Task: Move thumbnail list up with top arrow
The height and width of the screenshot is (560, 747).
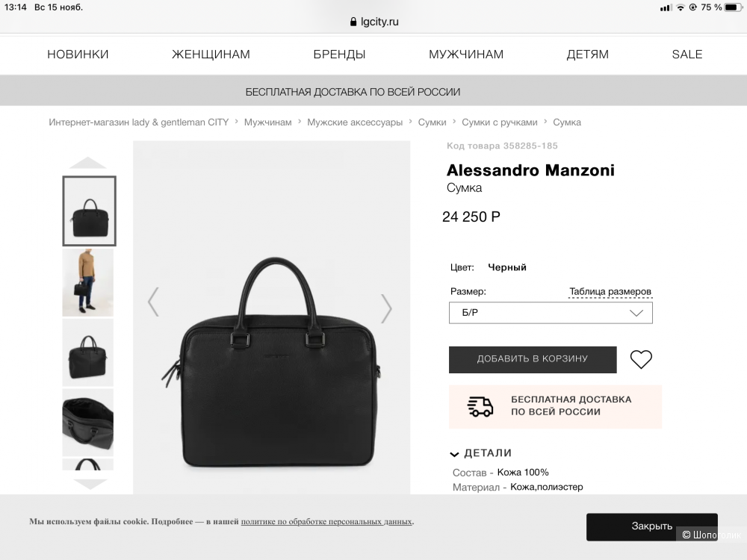Action: (88, 163)
